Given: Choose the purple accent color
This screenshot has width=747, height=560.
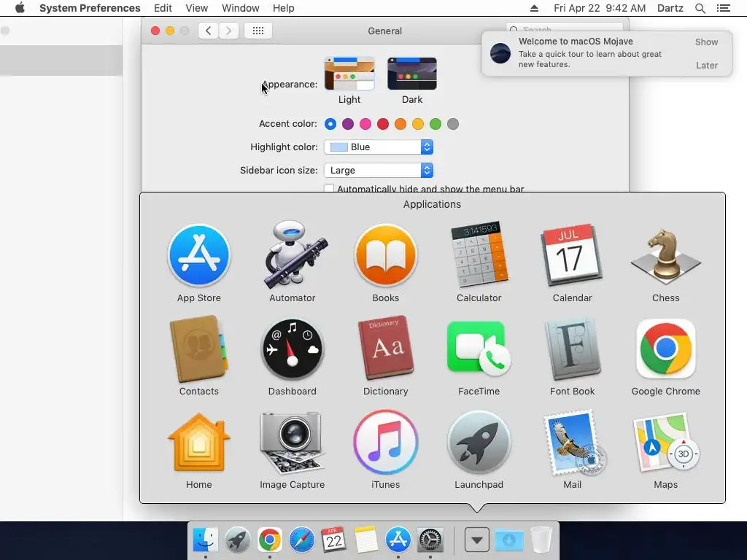Looking at the screenshot, I should coord(348,124).
